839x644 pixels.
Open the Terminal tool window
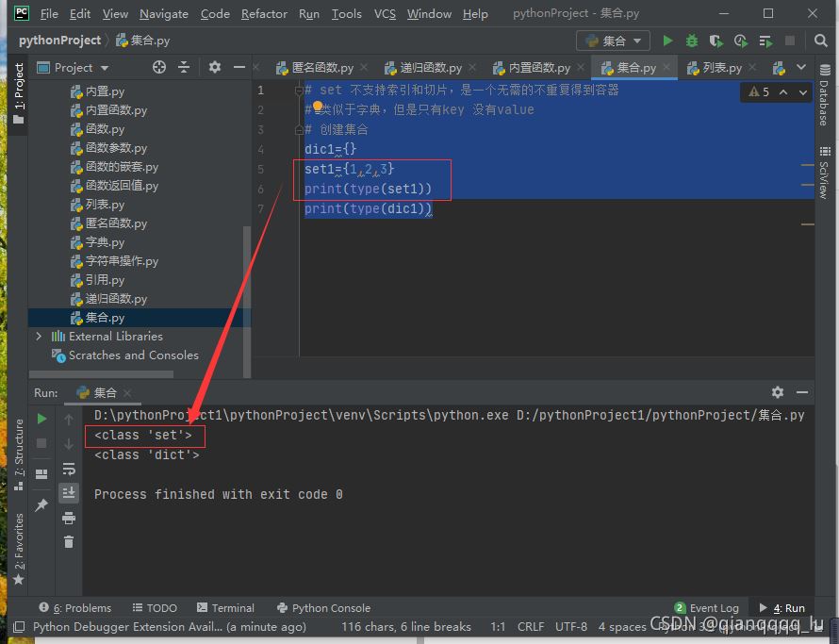tap(225, 608)
